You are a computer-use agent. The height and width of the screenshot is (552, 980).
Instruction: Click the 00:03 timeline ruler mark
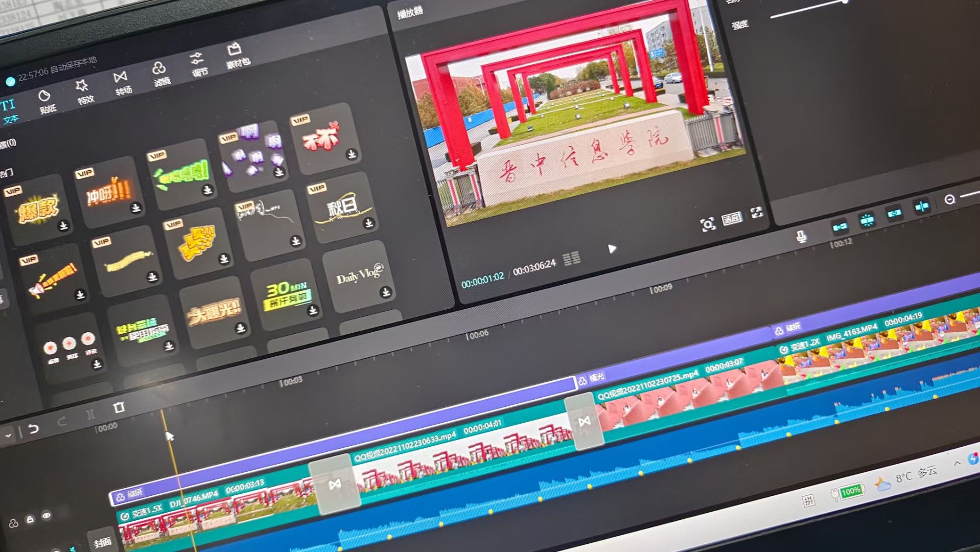(x=291, y=381)
